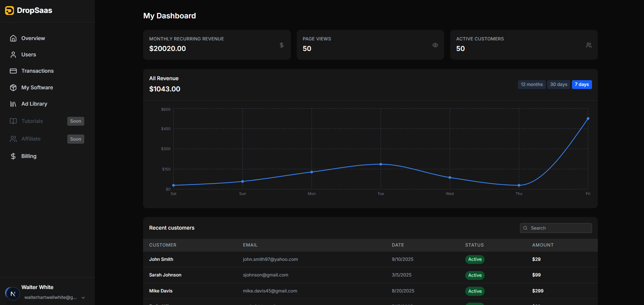Viewport: 644px width, 305px height.
Task: Open Overview via the home icon
Action: pyautogui.click(x=13, y=38)
